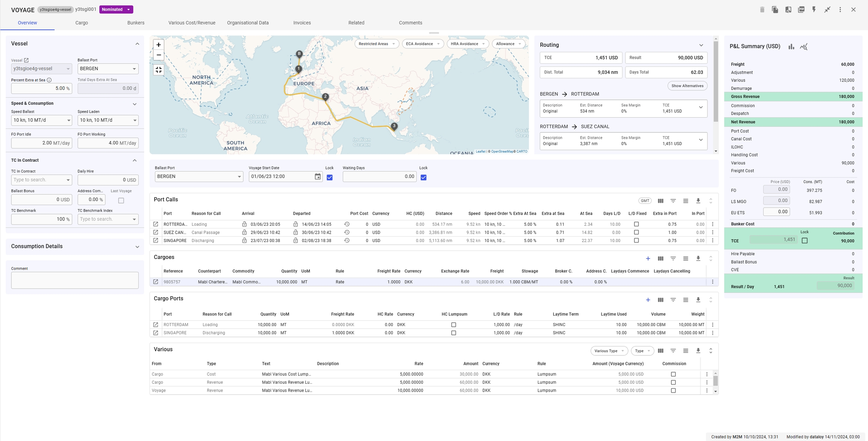Viewport: 868px width, 441px height.
Task: Open the Invoices tab
Action: coord(302,23)
